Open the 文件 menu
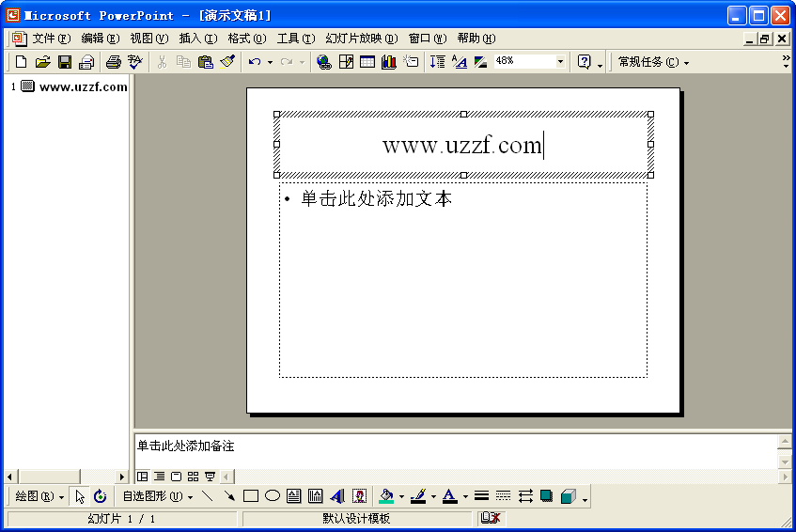This screenshot has height=532, width=796. [x=52, y=39]
